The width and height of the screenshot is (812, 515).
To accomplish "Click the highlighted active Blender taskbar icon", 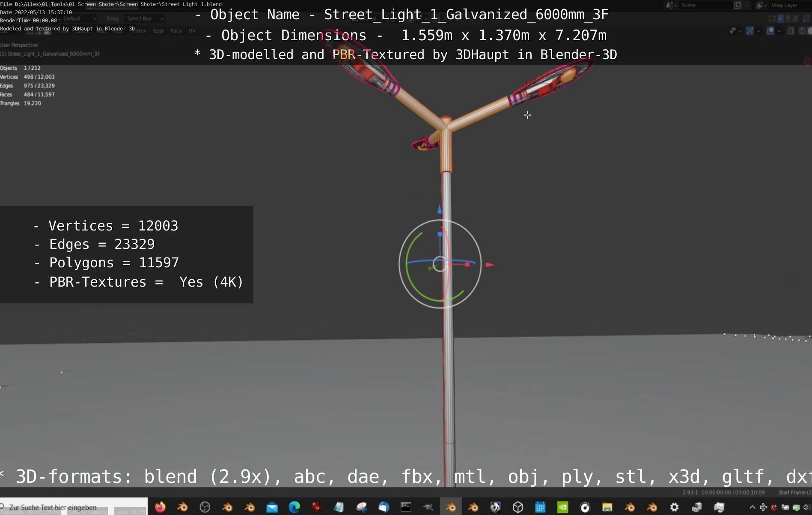I will 451,507.
